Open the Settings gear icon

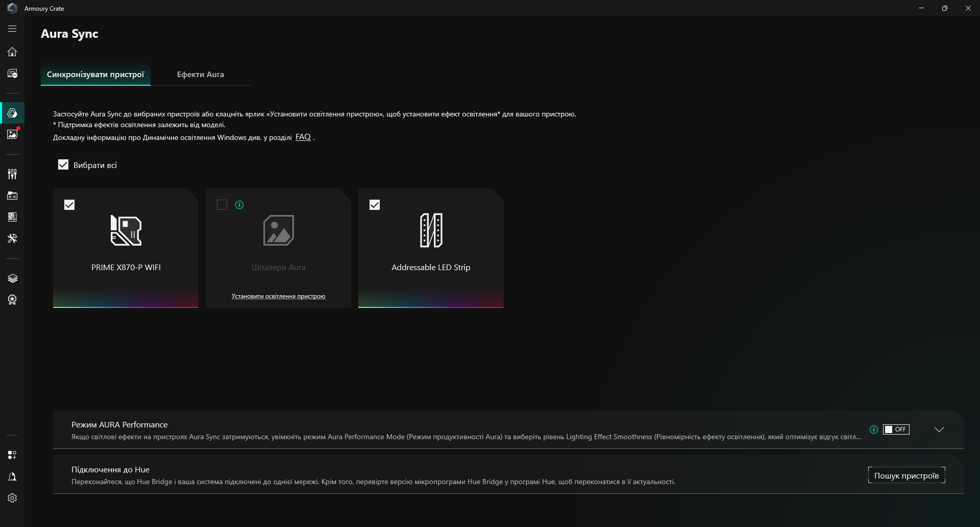tap(12, 498)
